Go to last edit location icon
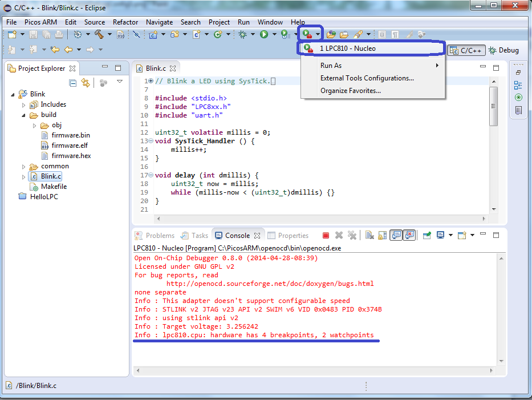The width and height of the screenshot is (532, 400). [x=55, y=50]
